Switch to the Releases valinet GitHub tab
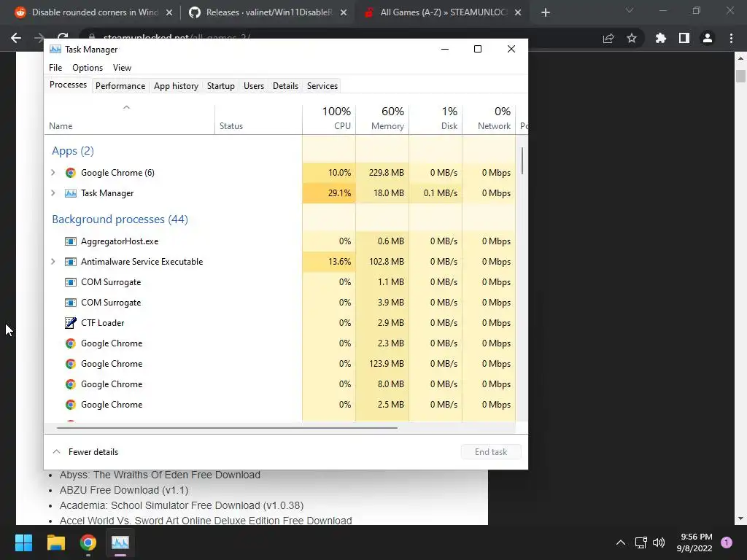 pyautogui.click(x=268, y=12)
